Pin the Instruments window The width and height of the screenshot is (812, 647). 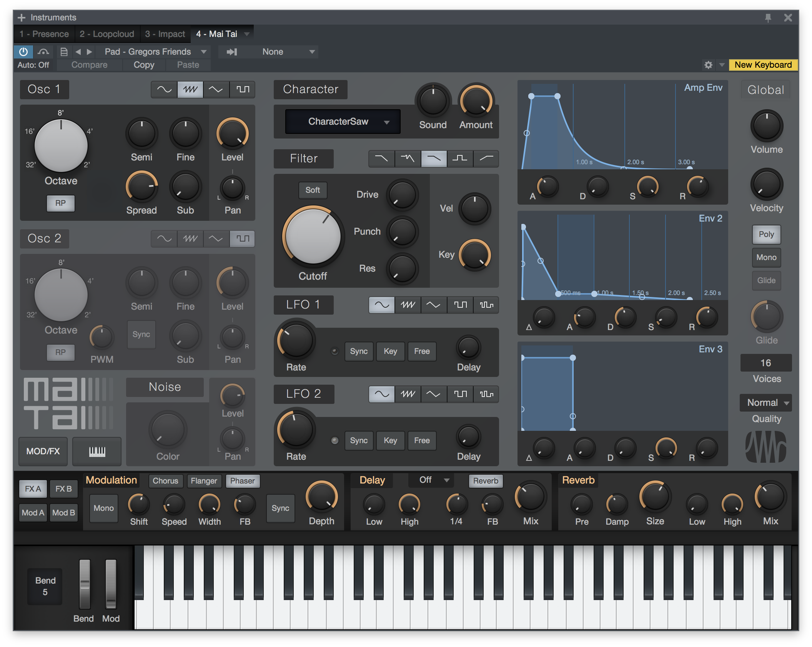tap(768, 18)
